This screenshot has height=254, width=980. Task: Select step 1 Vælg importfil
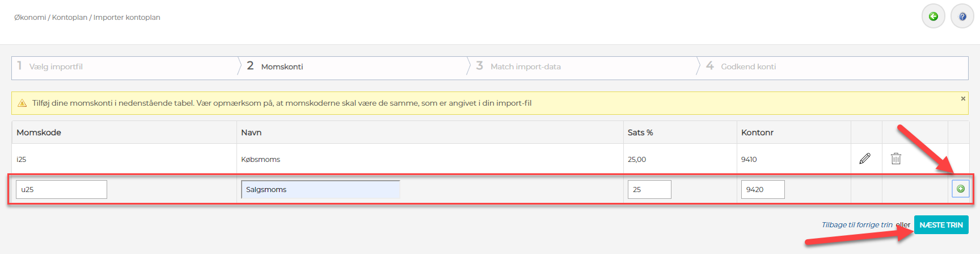point(56,66)
